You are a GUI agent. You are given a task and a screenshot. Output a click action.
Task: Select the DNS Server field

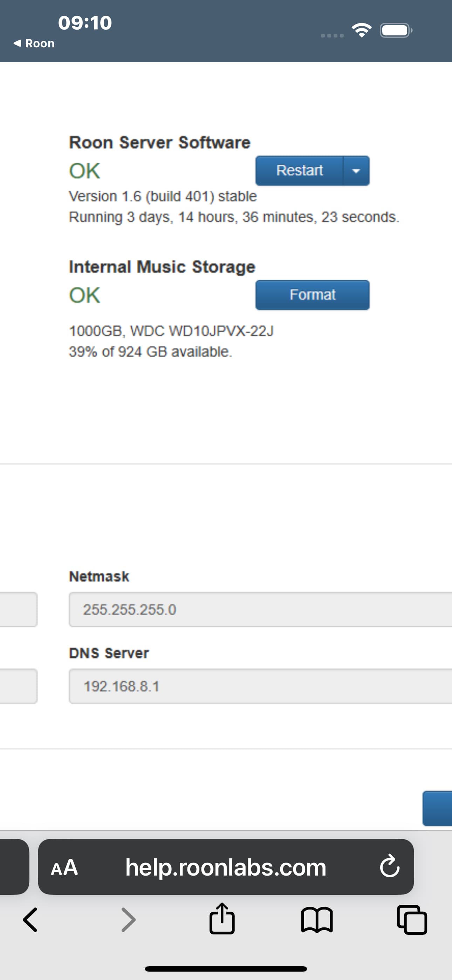(x=260, y=686)
